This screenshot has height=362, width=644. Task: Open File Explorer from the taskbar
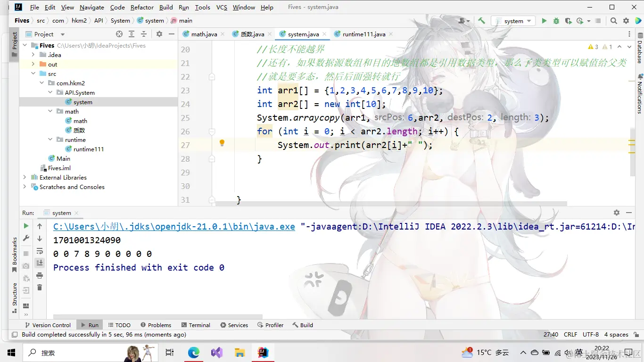tap(240, 353)
